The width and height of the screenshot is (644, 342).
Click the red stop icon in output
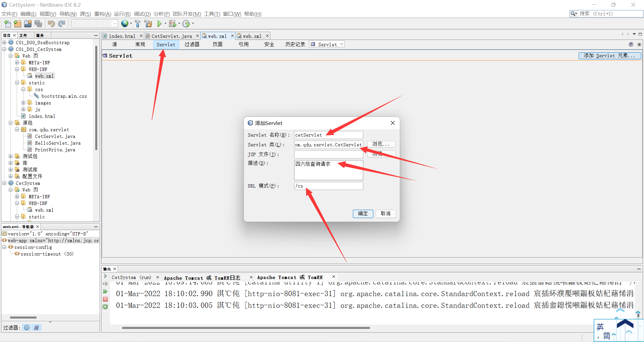point(105,299)
